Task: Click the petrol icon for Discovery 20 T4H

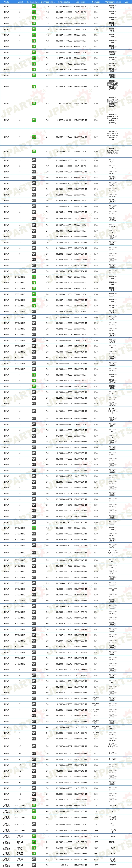Action: (x=34, y=806)
